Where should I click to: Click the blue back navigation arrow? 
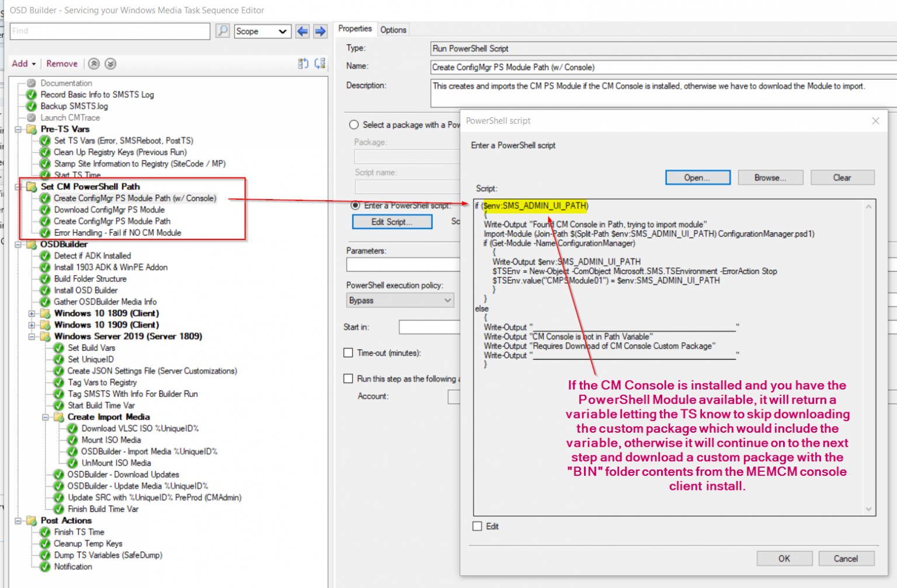pyautogui.click(x=303, y=31)
